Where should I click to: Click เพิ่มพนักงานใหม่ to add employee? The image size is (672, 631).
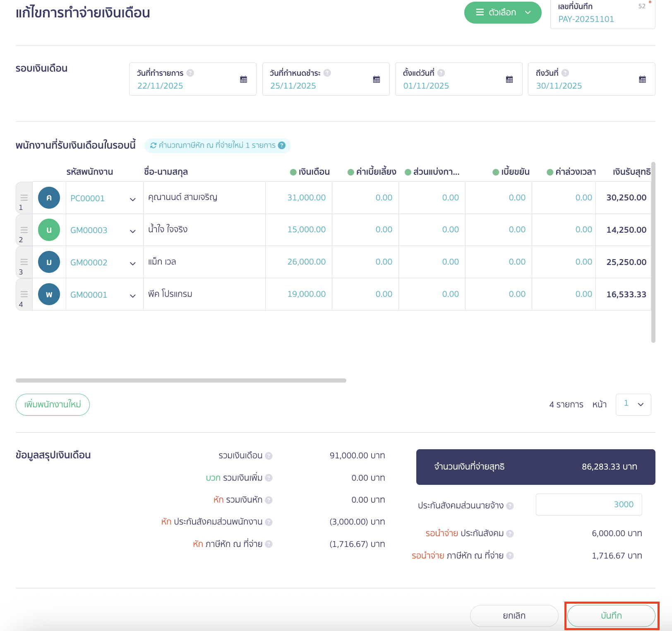coord(53,405)
